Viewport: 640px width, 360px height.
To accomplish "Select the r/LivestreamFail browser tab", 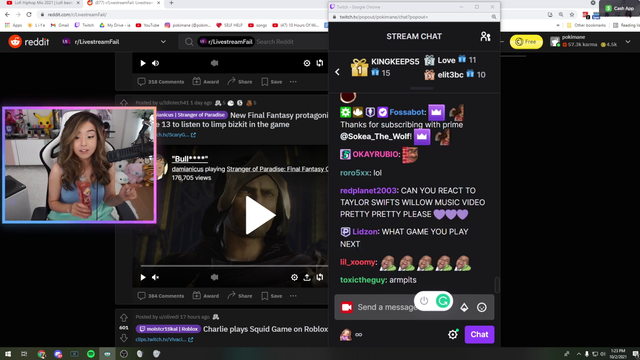I will [x=124, y=3].
